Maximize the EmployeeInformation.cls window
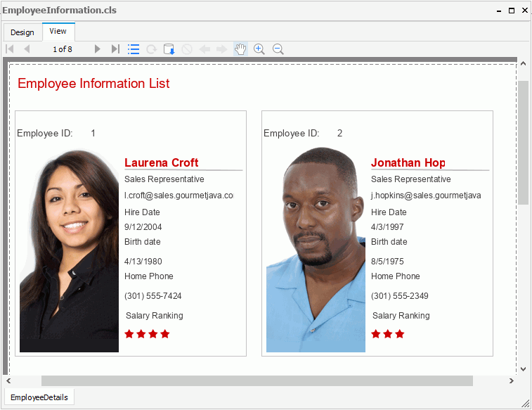This screenshot has width=532, height=410. [511, 11]
